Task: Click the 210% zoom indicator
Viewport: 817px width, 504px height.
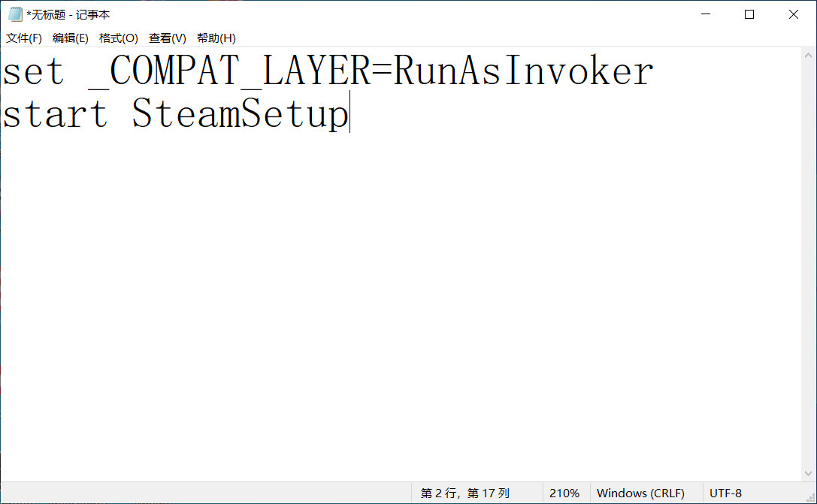Action: click(x=564, y=493)
